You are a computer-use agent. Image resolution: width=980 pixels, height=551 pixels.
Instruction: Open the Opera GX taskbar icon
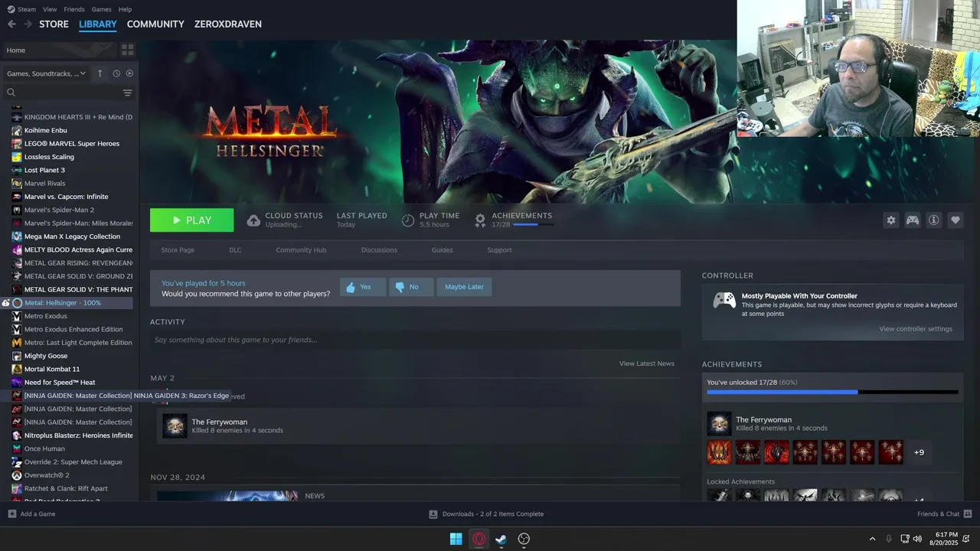(x=479, y=539)
